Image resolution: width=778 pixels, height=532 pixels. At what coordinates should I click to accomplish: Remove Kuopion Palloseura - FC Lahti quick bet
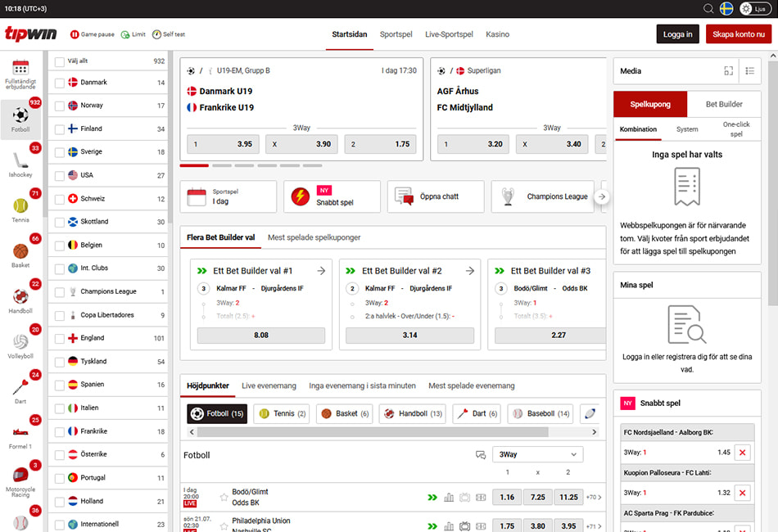[x=742, y=493]
